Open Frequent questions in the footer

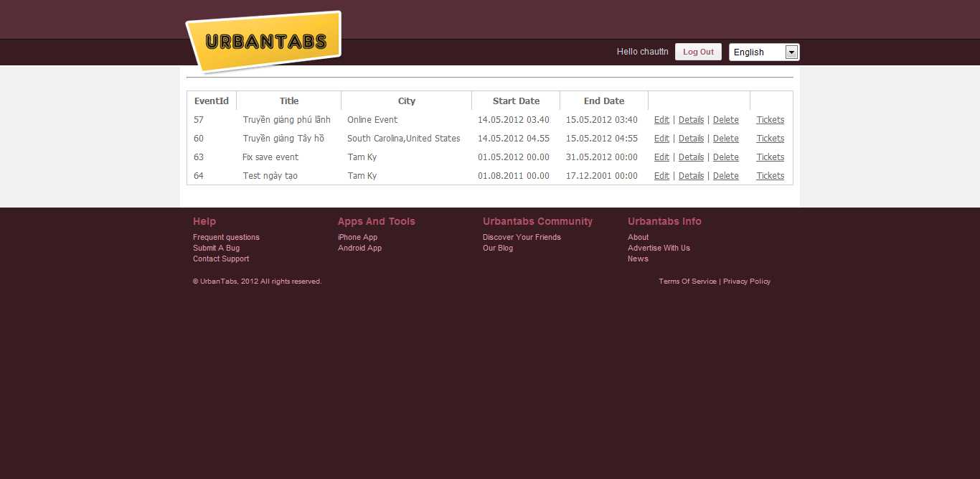226,237
